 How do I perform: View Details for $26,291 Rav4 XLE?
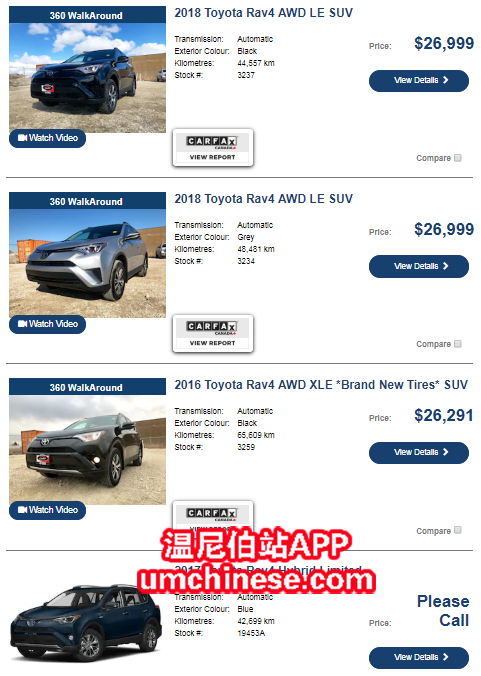coord(419,453)
